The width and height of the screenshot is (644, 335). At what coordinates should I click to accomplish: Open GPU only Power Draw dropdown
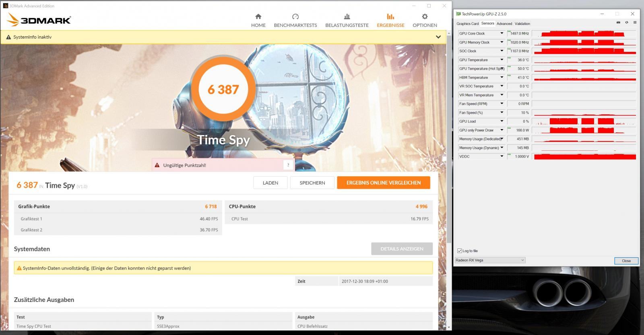pos(502,130)
